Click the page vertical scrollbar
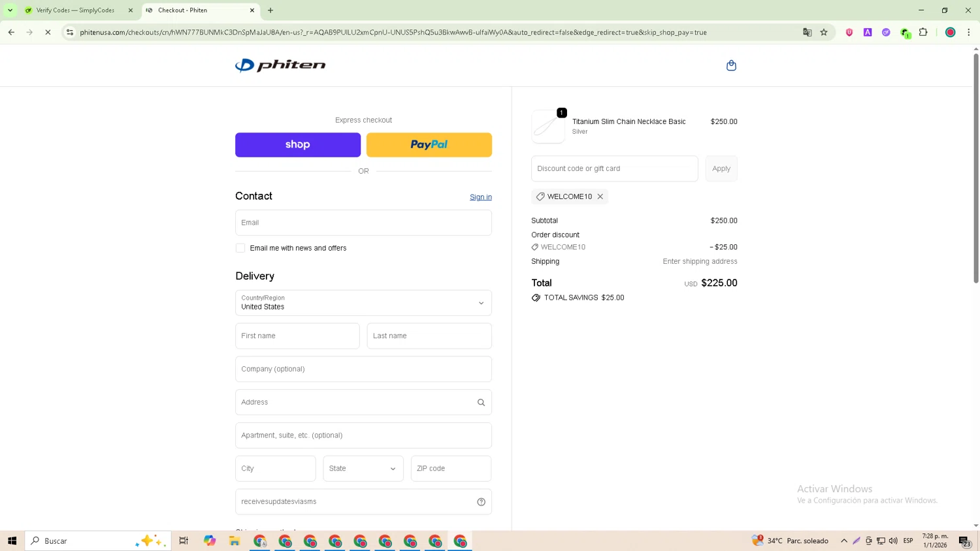This screenshot has width=980, height=551. pyautogui.click(x=975, y=168)
